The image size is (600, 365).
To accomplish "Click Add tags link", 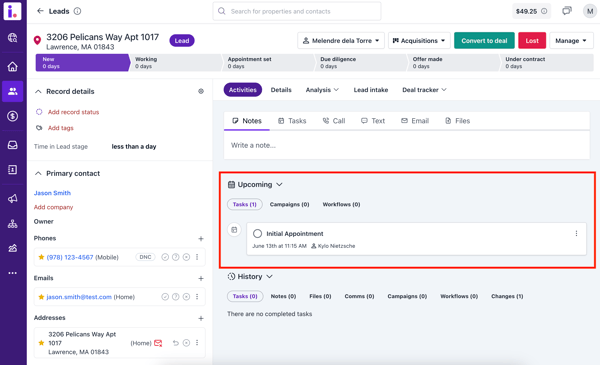I will coord(60,128).
